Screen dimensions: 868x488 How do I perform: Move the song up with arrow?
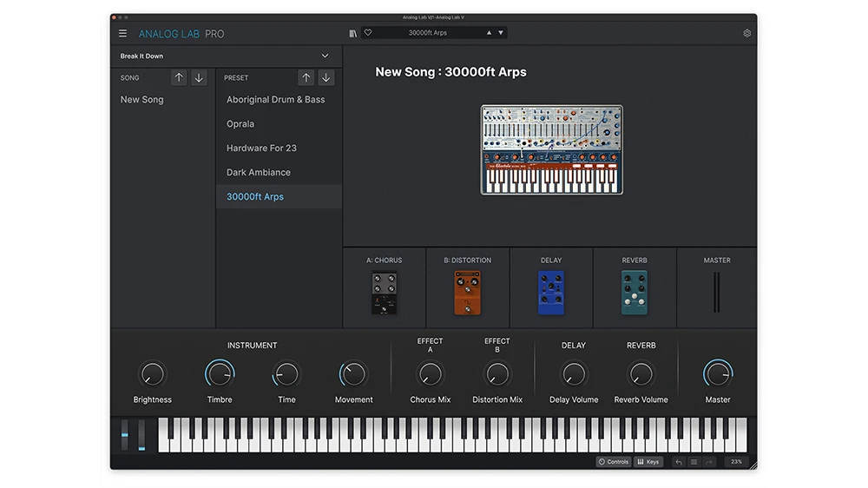coord(179,77)
